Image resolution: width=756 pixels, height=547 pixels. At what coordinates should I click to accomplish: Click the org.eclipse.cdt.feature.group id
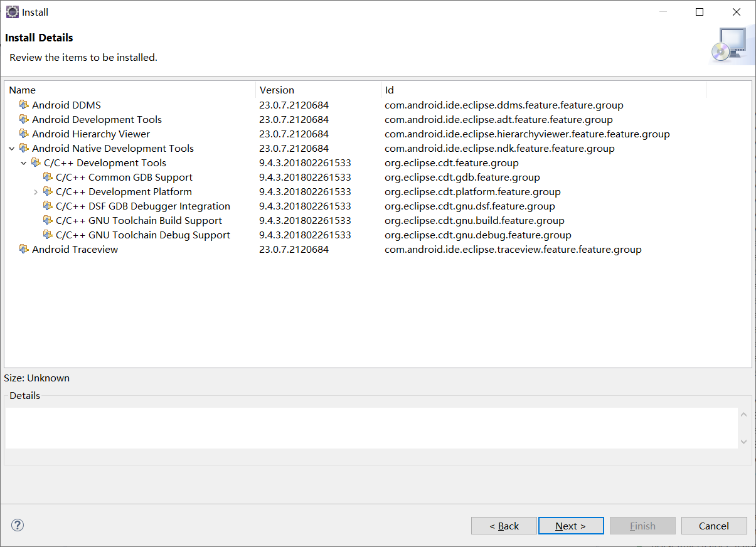click(x=452, y=162)
